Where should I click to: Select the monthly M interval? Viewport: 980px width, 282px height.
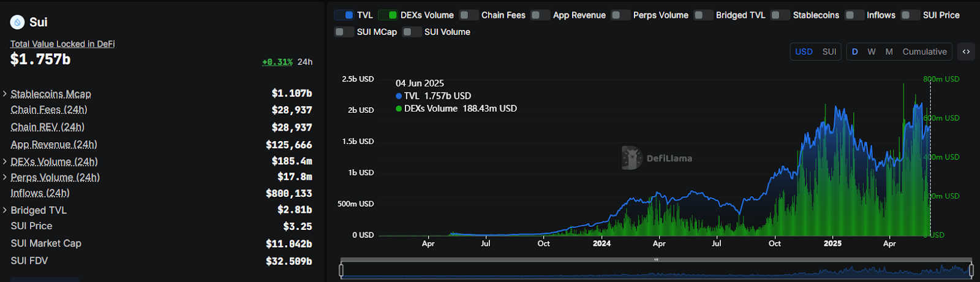[x=889, y=51]
